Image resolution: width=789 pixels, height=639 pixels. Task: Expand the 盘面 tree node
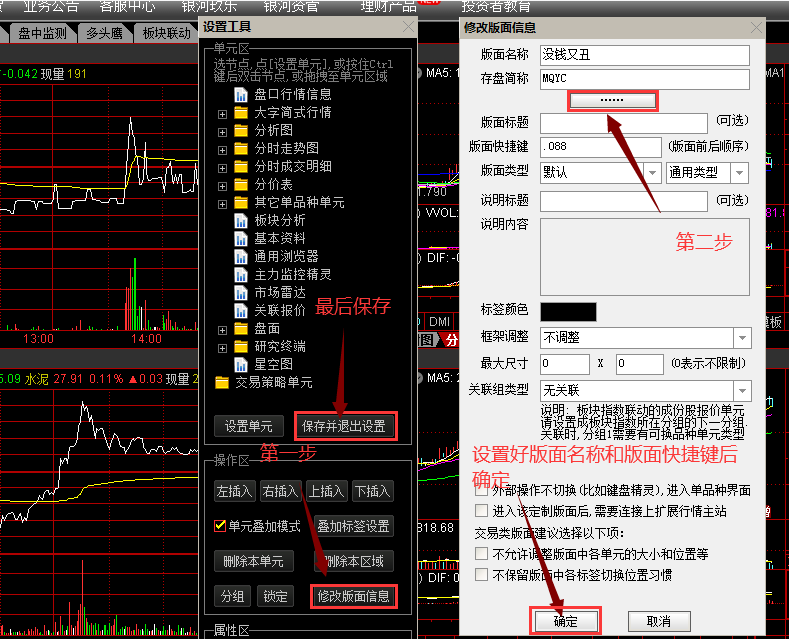click(x=222, y=331)
